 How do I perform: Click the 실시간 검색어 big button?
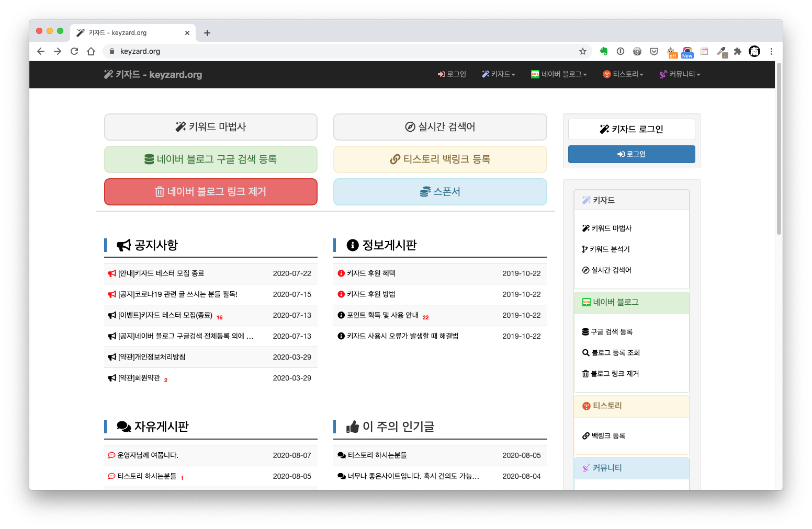coord(440,127)
